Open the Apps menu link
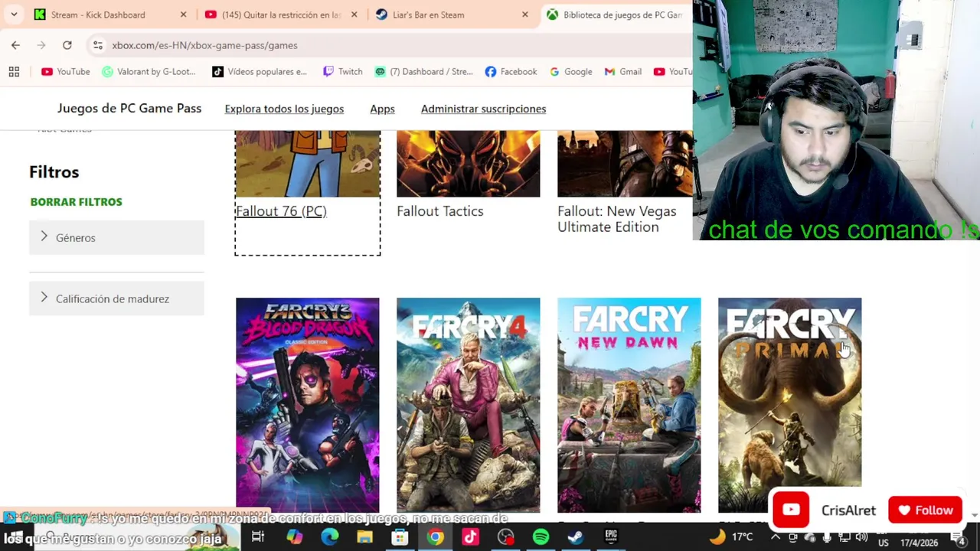 382,109
